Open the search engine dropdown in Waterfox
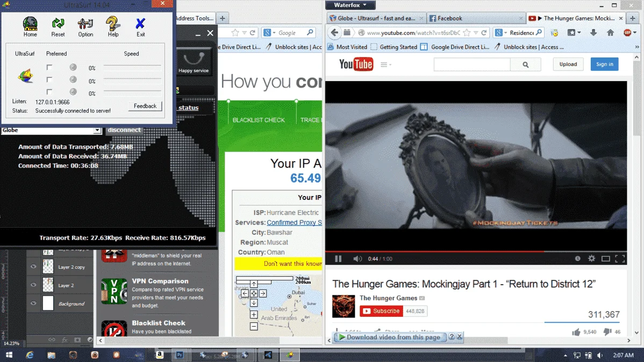Viewport: 644px width, 362px height. pyautogui.click(x=500, y=32)
